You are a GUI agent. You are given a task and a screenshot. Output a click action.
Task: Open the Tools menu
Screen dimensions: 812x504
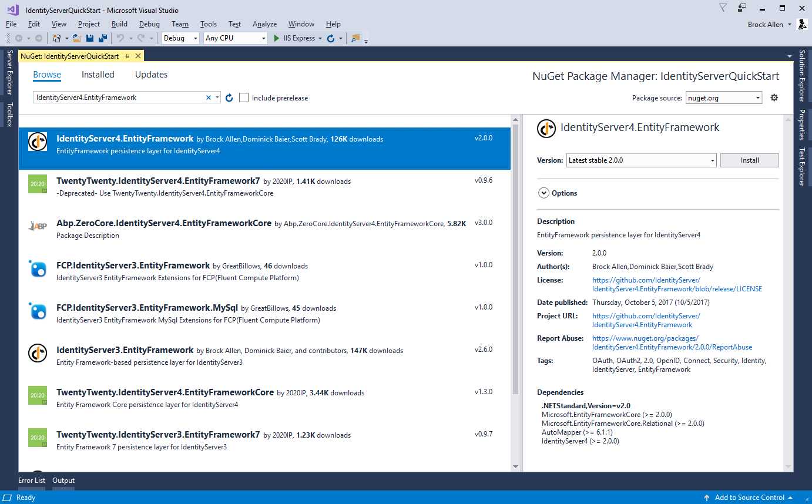tap(209, 24)
